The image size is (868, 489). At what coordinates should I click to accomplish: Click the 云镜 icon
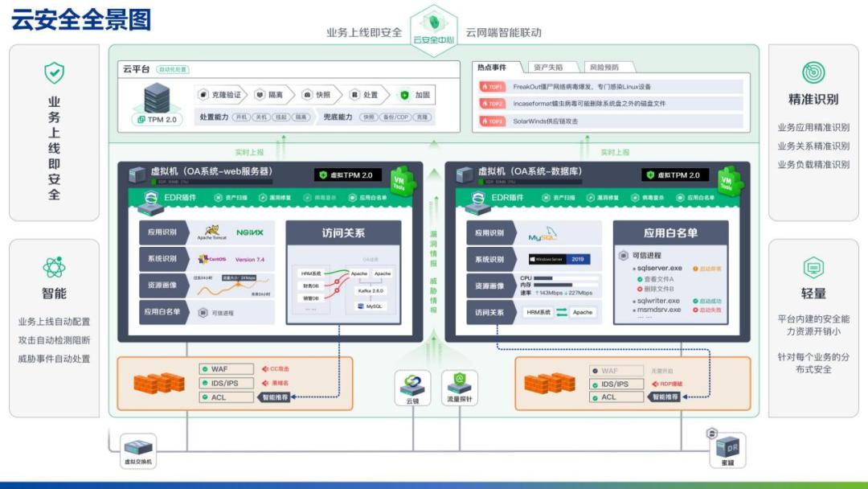coord(412,384)
